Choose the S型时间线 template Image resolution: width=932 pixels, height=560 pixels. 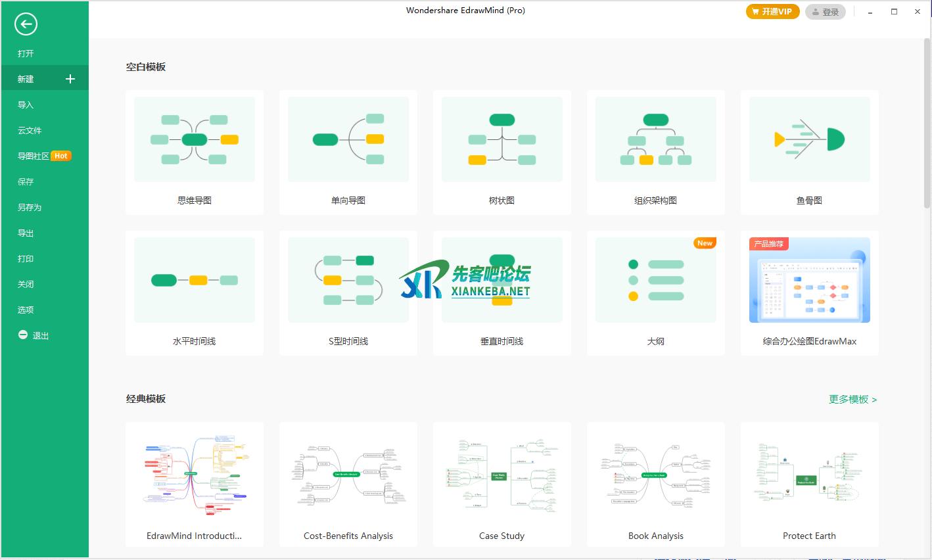point(348,280)
